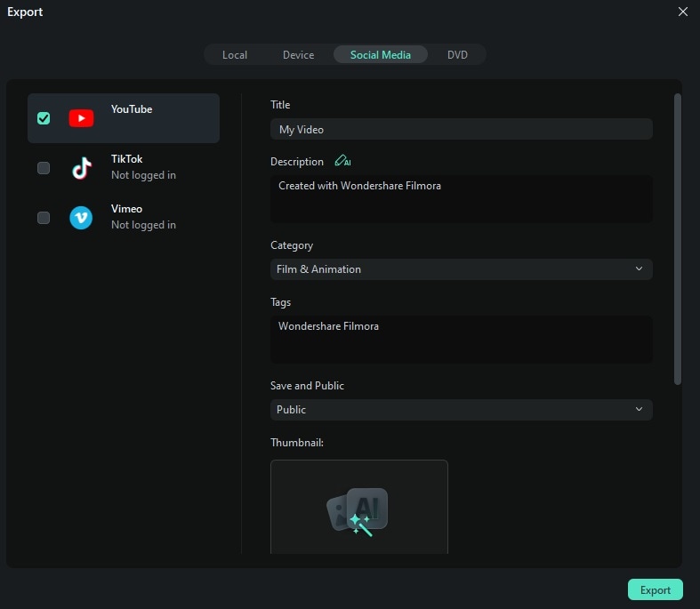Image resolution: width=700 pixels, height=609 pixels.
Task: Click the green Export button
Action: pos(655,589)
